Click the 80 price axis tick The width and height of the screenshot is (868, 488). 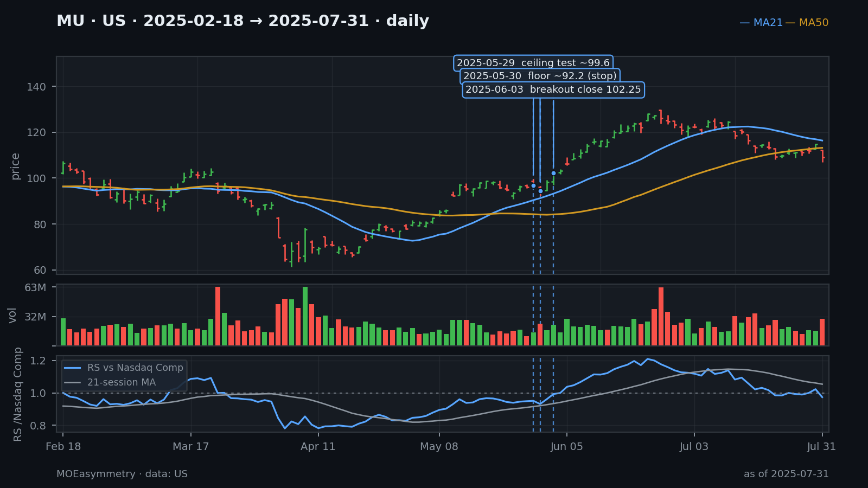pyautogui.click(x=40, y=224)
